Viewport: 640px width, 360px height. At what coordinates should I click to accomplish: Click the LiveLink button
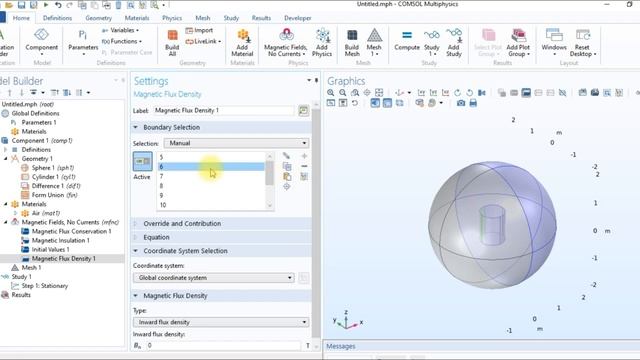(203, 41)
